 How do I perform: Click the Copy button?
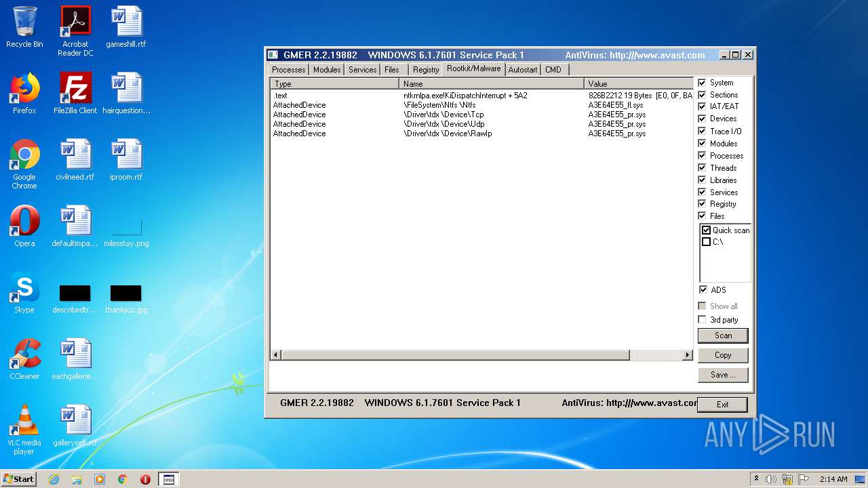click(x=723, y=355)
